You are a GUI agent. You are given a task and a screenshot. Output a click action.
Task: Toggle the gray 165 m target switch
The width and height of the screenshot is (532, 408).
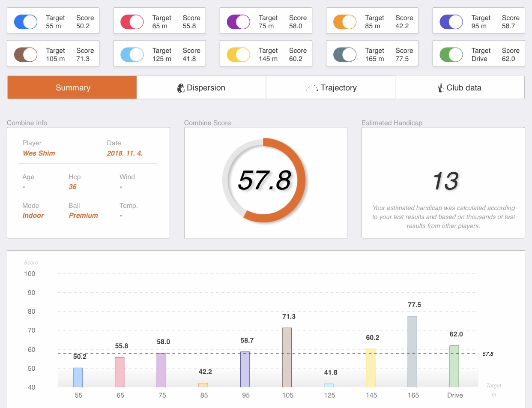click(x=345, y=55)
